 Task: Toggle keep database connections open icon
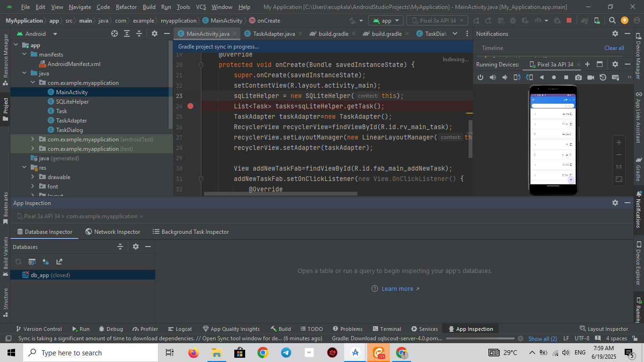coord(46,262)
